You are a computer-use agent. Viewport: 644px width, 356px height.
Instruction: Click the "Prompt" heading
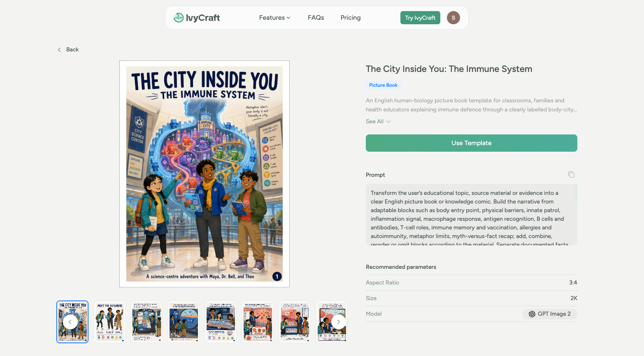point(375,175)
